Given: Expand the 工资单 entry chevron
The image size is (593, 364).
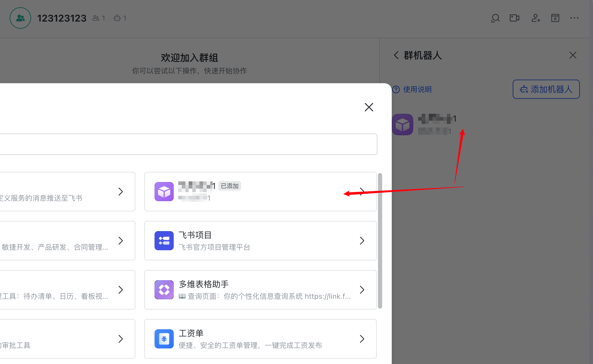Looking at the screenshot, I should click(362, 339).
